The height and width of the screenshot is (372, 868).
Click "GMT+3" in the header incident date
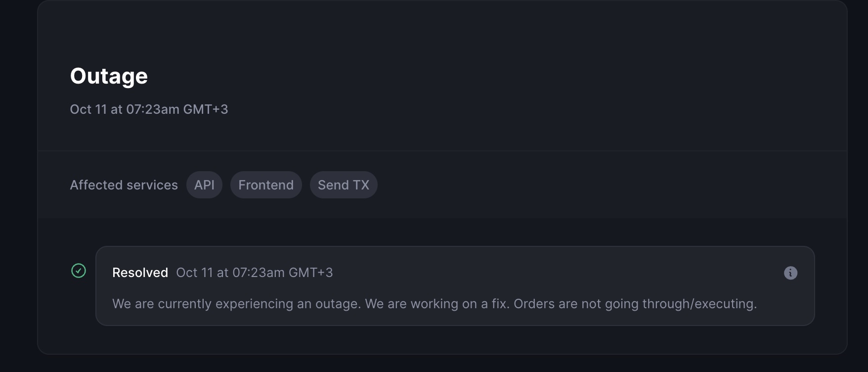click(206, 109)
